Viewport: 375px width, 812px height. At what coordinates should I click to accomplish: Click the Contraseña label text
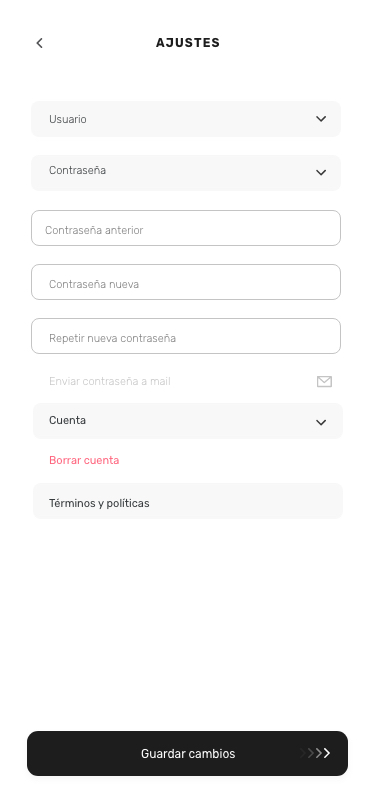[78, 170]
